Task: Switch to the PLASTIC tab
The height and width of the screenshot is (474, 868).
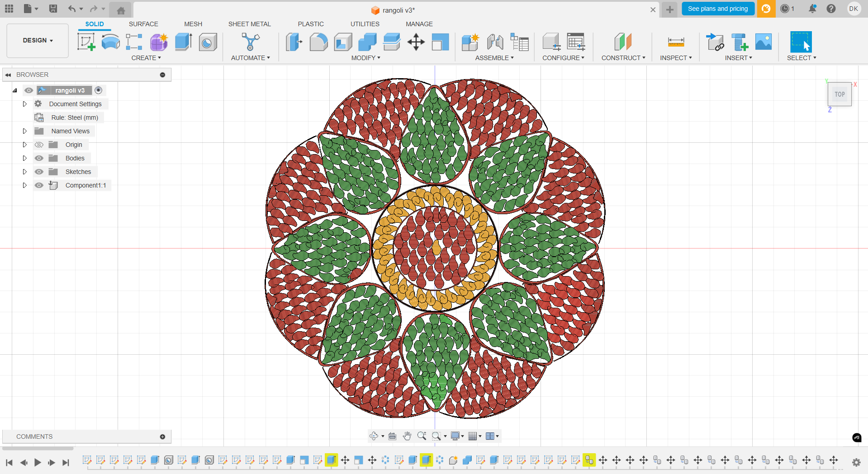Action: 311,24
